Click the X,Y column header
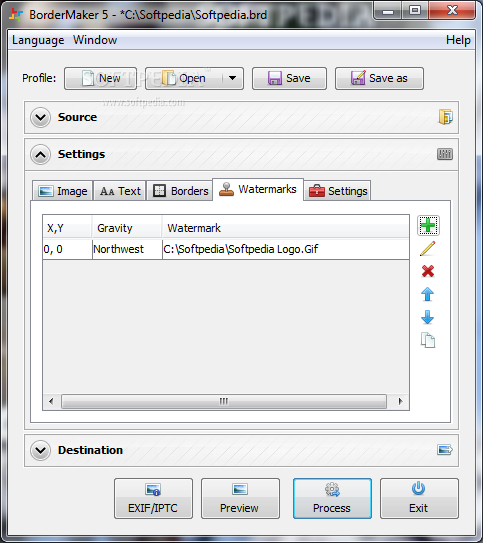This screenshot has height=543, width=483. [x=68, y=228]
